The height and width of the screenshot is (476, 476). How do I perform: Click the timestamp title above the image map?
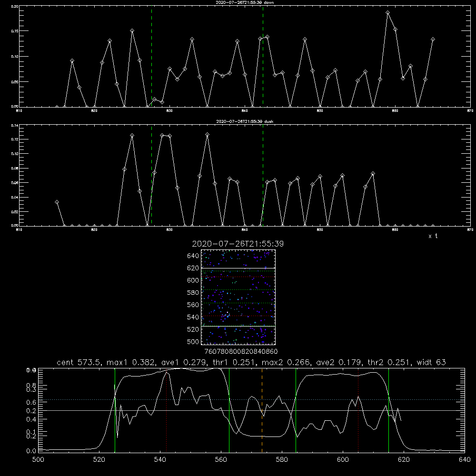click(238, 244)
